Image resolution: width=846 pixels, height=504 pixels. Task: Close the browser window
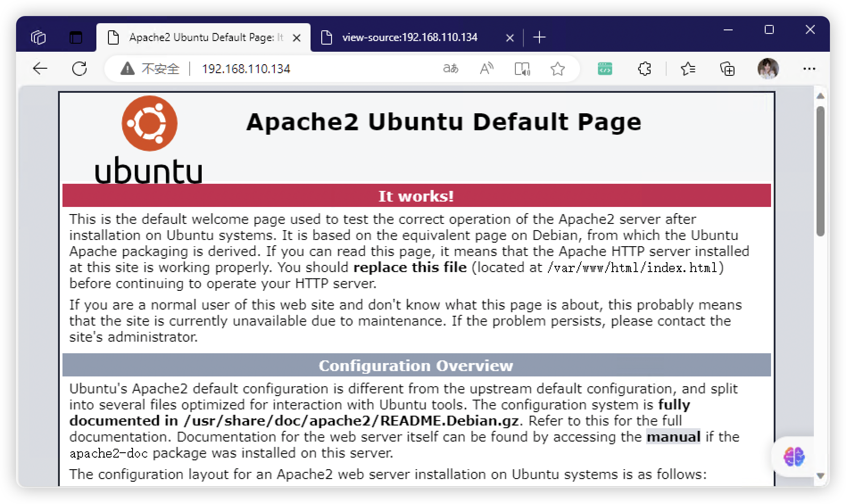810,30
